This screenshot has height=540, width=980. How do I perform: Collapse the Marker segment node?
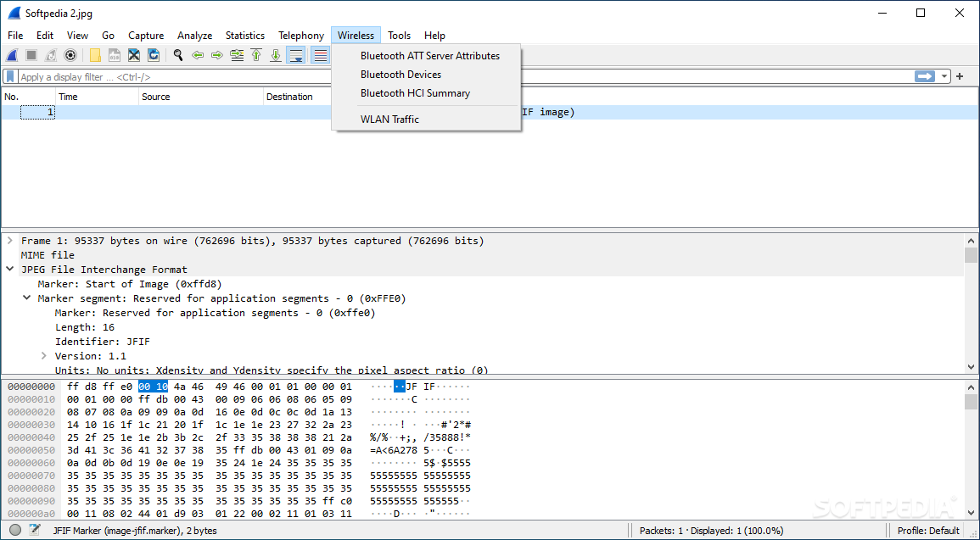(26, 298)
